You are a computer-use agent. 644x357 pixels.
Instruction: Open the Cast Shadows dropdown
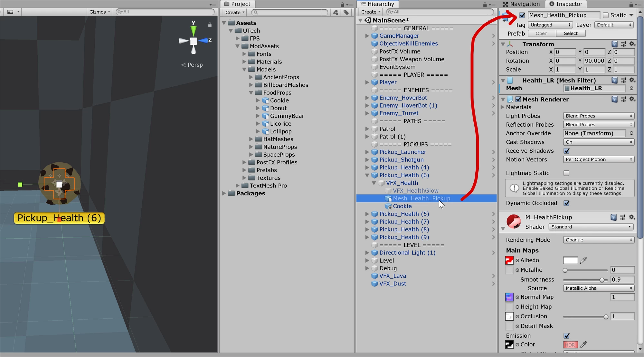coord(598,142)
